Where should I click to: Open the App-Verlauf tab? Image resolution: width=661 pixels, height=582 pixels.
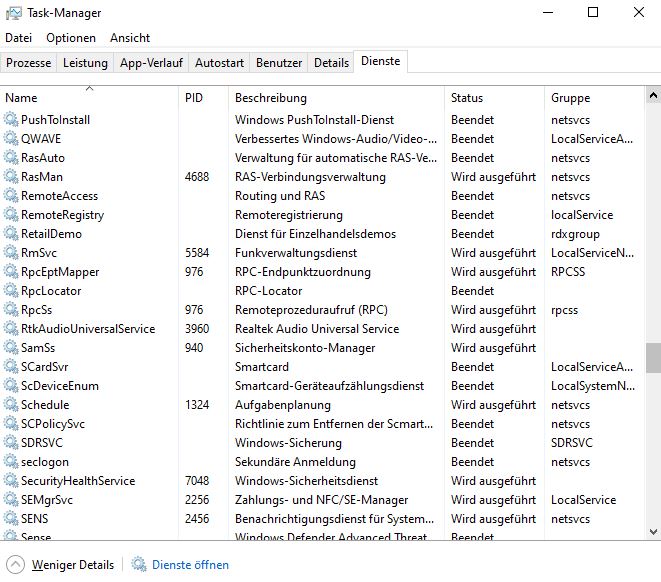[151, 63]
